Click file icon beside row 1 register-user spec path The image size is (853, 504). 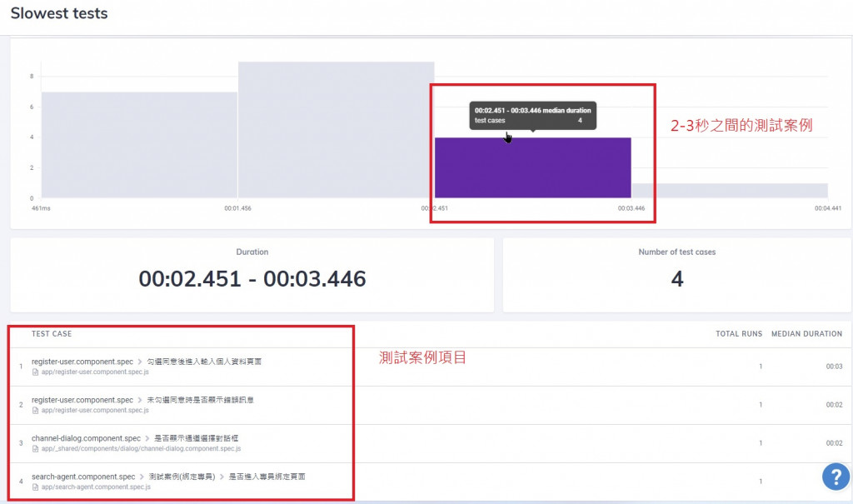35,372
